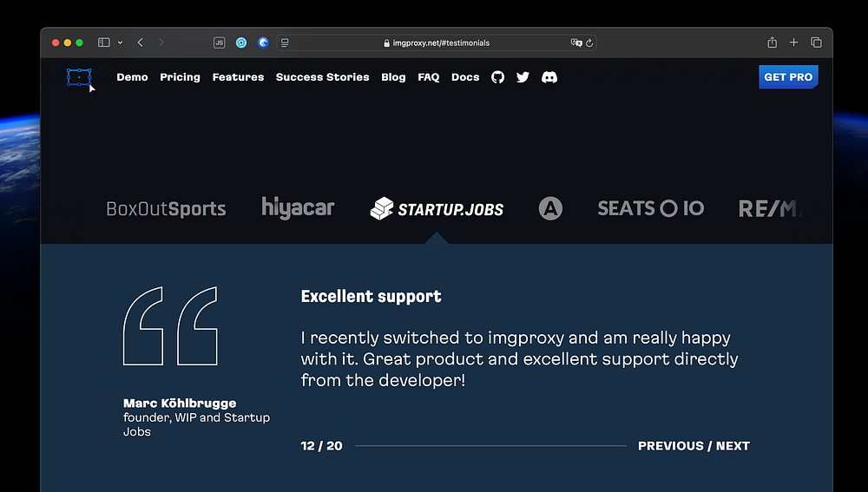
Task: Open the Blog menu link
Action: click(393, 77)
